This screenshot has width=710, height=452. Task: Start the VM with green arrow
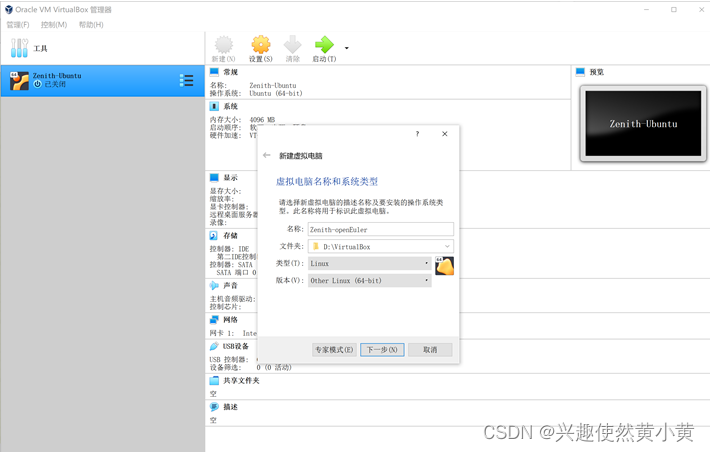pyautogui.click(x=324, y=45)
